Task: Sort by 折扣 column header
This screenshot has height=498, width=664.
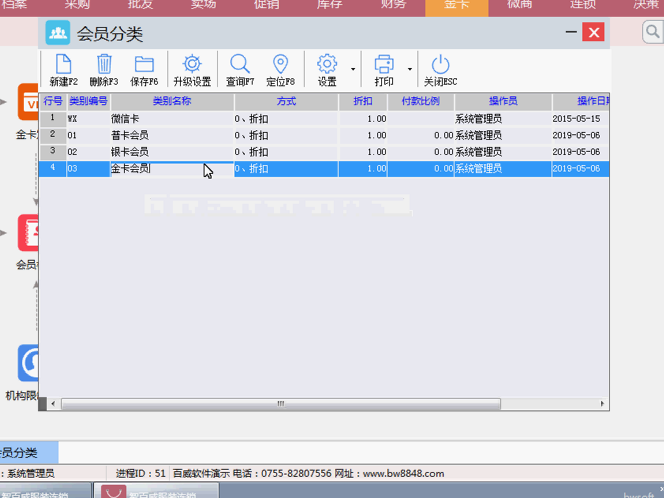Action: click(363, 101)
